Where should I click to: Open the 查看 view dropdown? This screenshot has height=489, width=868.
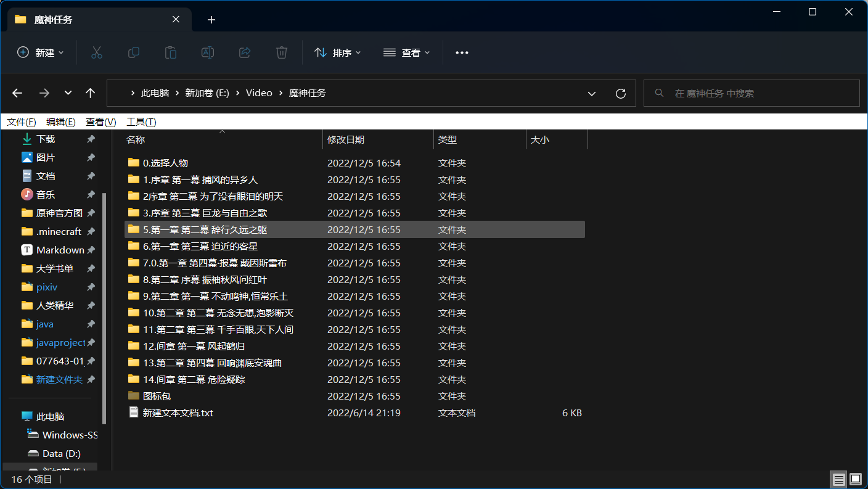pyautogui.click(x=406, y=52)
